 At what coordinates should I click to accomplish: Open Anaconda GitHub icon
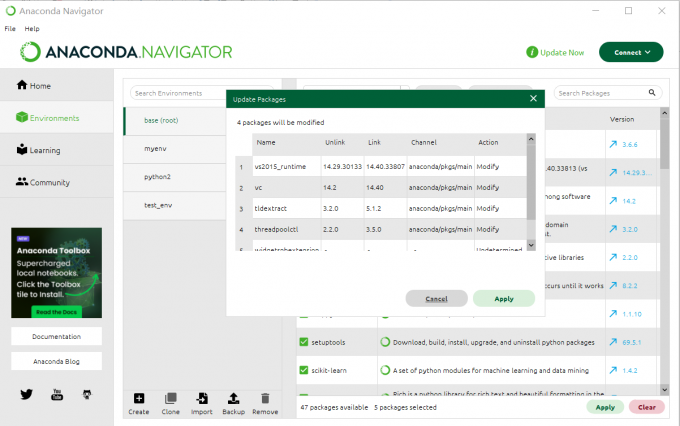87,394
